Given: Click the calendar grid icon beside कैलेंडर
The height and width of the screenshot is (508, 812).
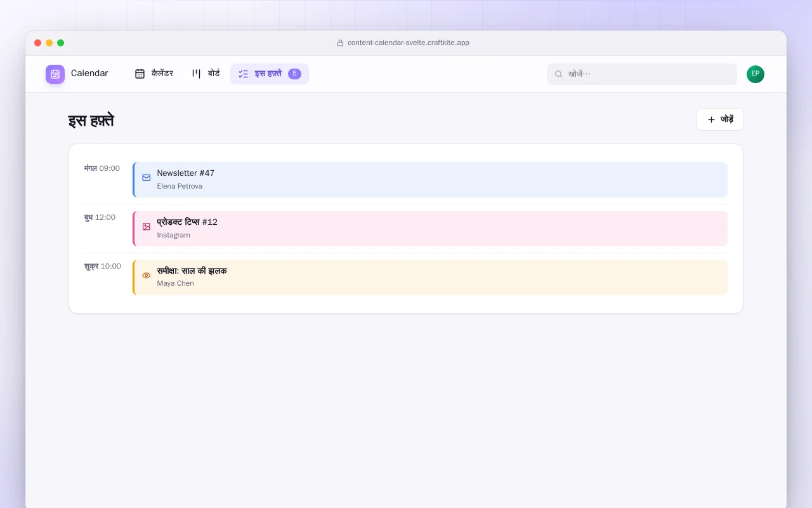Looking at the screenshot, I should pyautogui.click(x=140, y=74).
